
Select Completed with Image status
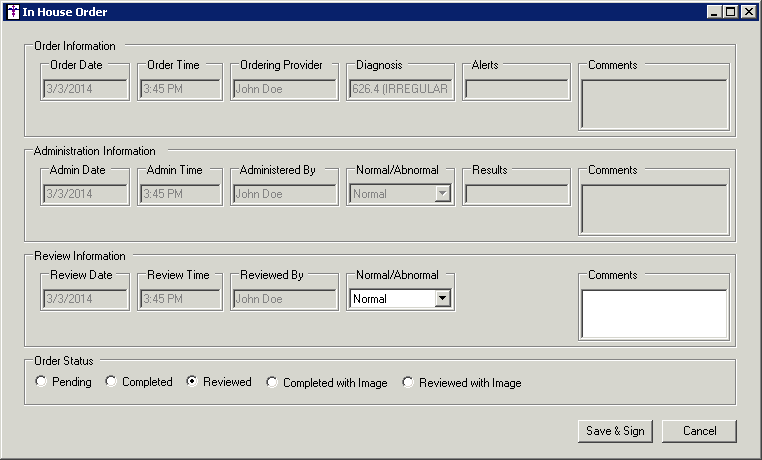click(272, 382)
